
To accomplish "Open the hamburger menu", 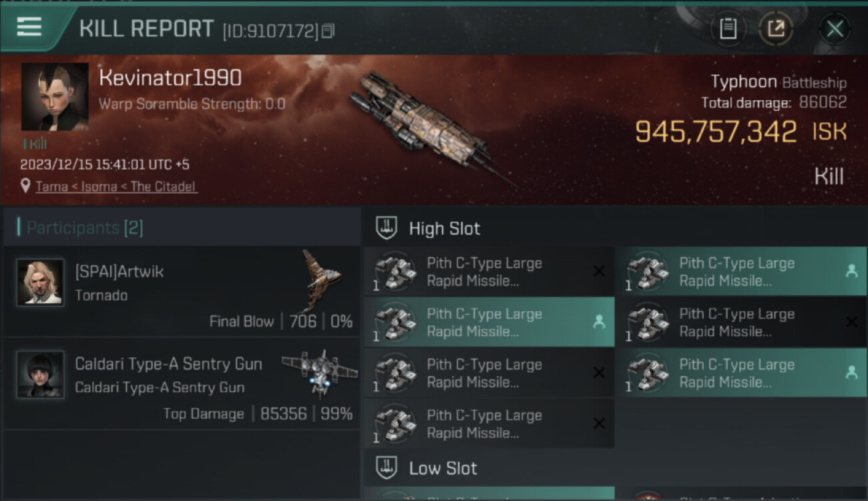I will (x=29, y=27).
